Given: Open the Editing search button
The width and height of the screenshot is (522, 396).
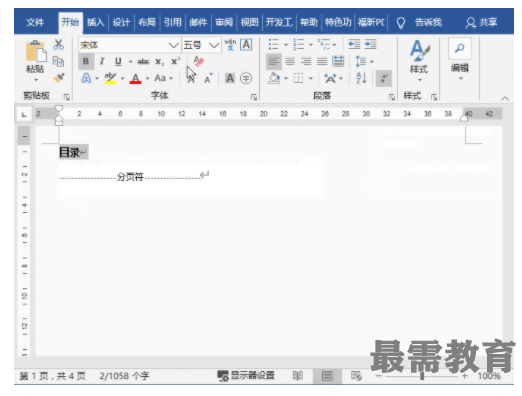Looking at the screenshot, I should [460, 59].
